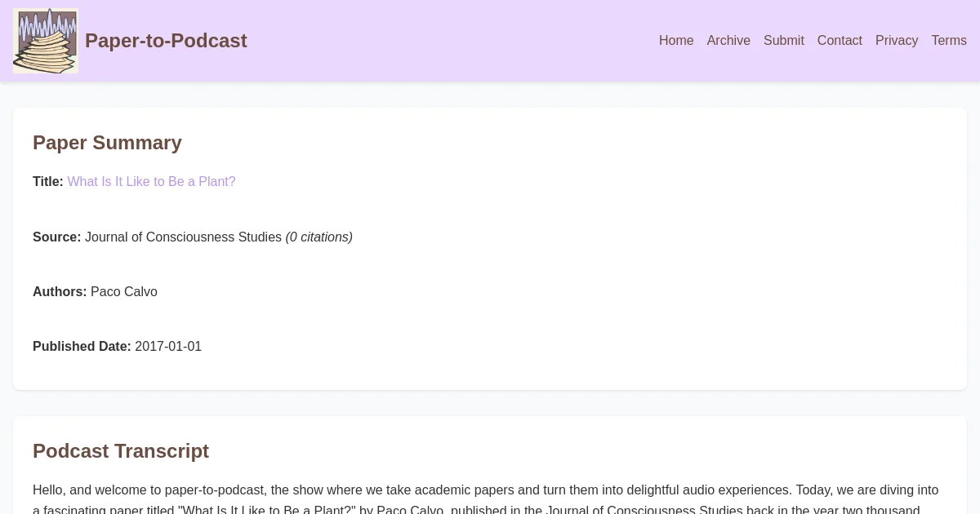Click 'Journal of Consciousness Studies' source text
Viewport: 980px width, 514px height.
(x=183, y=237)
